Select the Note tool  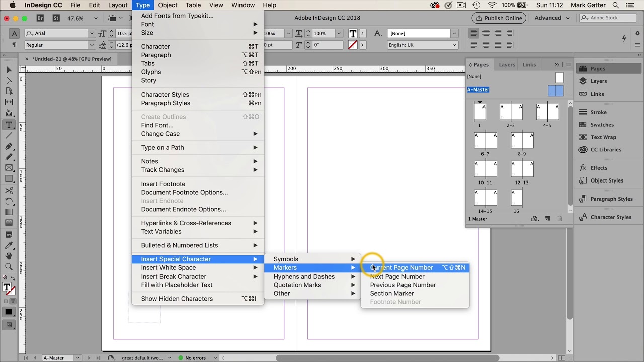[x=9, y=235]
